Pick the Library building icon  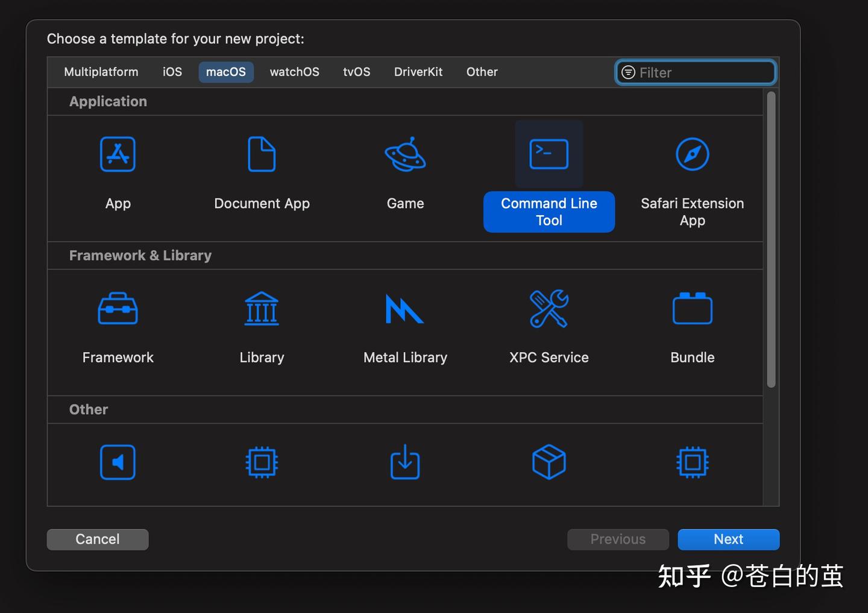tap(262, 309)
